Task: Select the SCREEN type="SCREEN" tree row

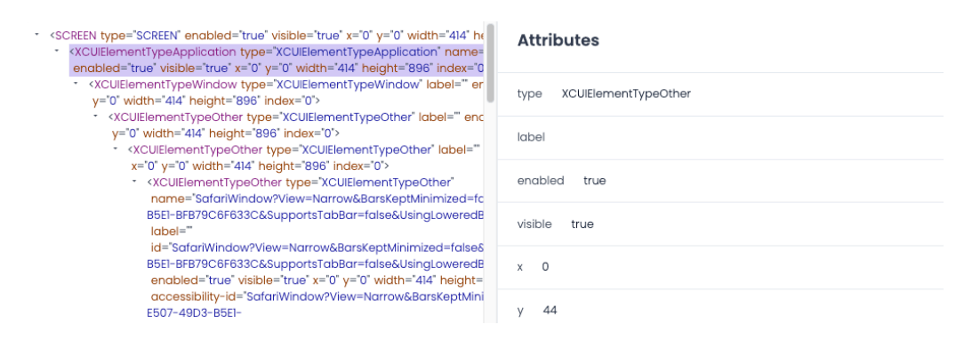Action: click(x=267, y=35)
